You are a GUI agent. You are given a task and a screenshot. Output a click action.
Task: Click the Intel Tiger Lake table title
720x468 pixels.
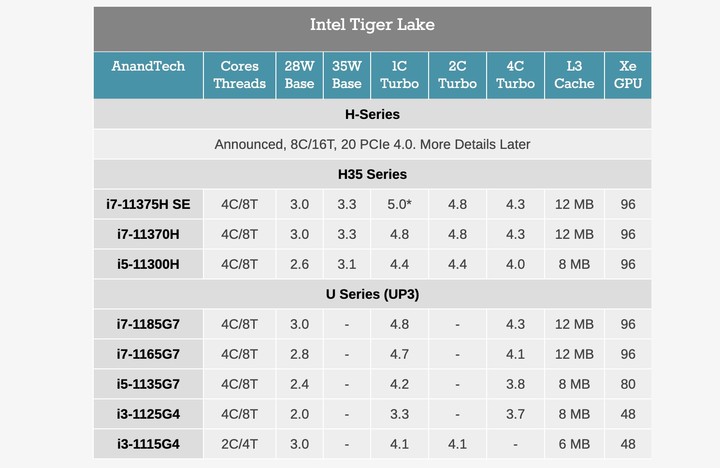(372, 25)
